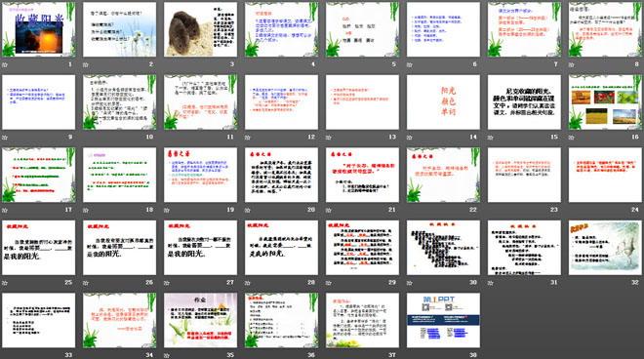Screen dimensions: 644x359
Task: Click the animation star under slide 25
Action: 5,283
